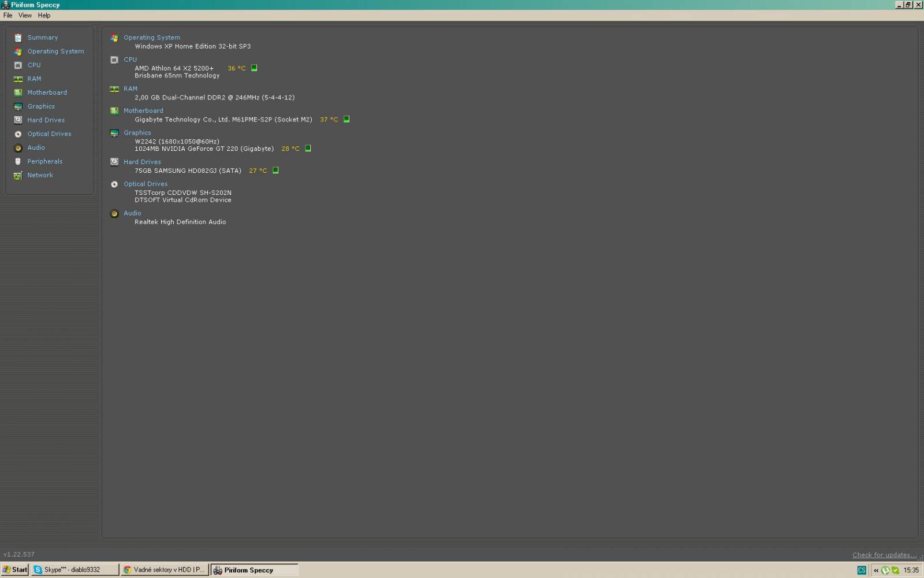Screen dimensions: 924x578
Task: Click the Graphics sidebar monitor icon
Action: pyautogui.click(x=18, y=106)
